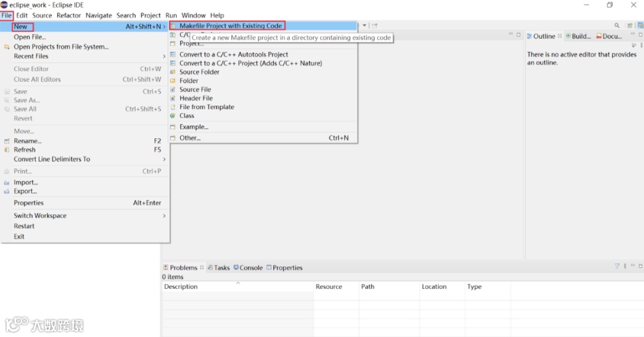Click the Build Targets view green icon
Viewport: 644px width, 337px height.
point(568,36)
